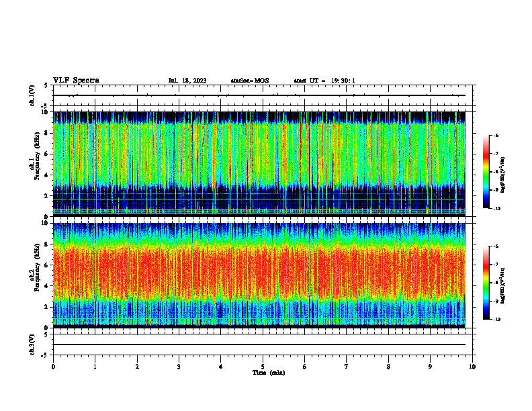Click the ch.2 "Frequency (kHz)" axis label
Screen dimensions: 532x411
tap(37, 267)
